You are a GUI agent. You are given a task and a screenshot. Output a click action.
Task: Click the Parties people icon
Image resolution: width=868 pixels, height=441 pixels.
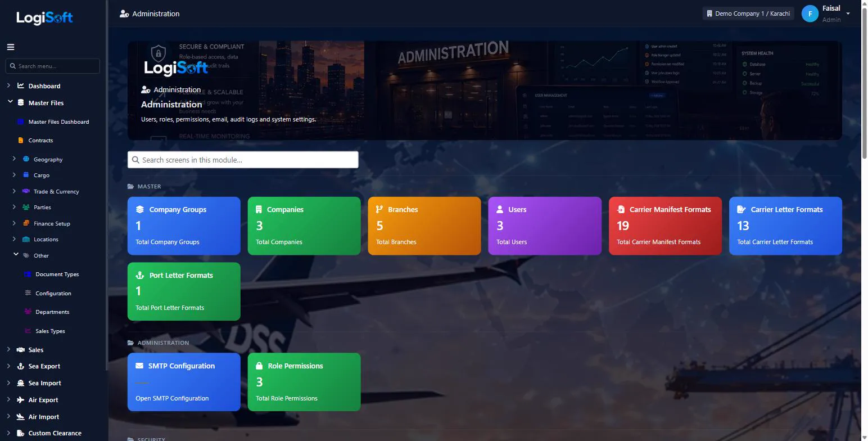point(26,207)
